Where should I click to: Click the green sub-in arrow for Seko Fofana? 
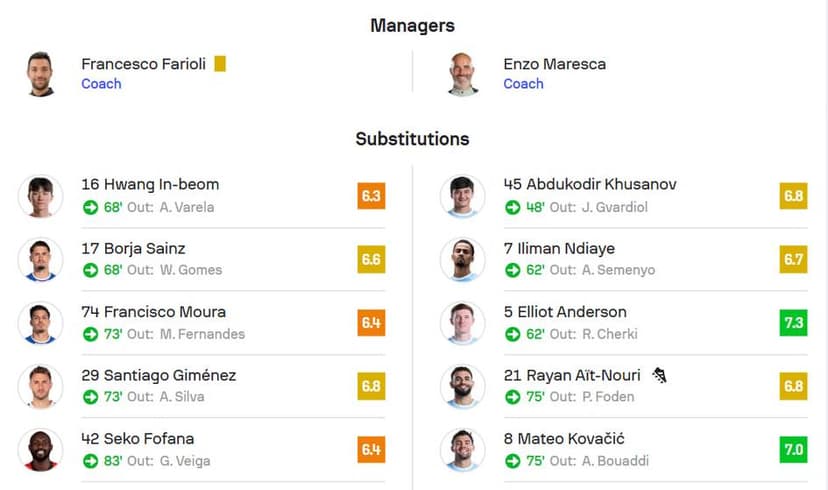click(90, 461)
